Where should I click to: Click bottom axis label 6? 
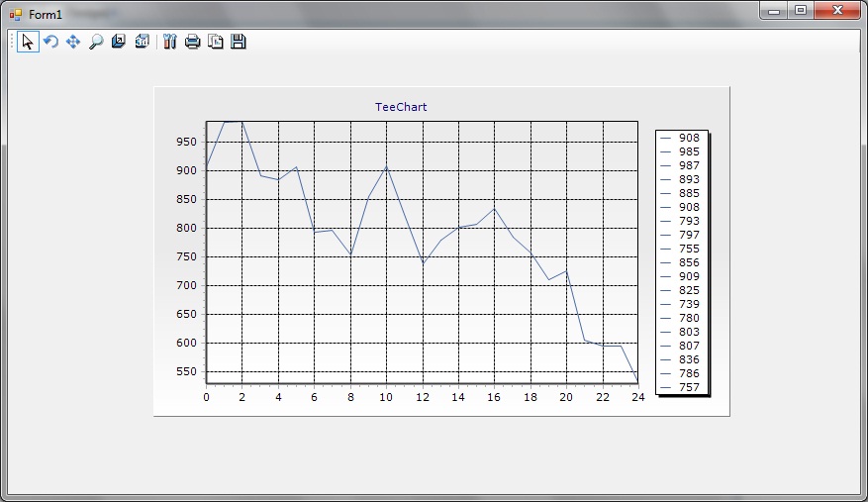[x=314, y=397]
